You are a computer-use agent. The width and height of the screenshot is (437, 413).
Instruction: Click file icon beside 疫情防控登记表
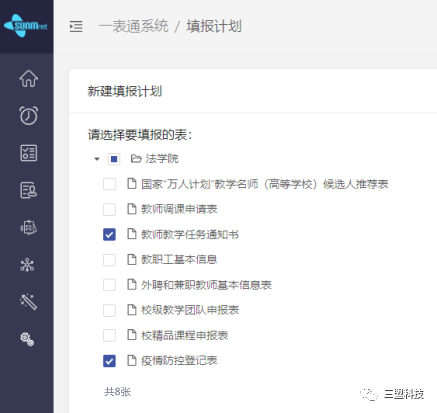tap(132, 360)
